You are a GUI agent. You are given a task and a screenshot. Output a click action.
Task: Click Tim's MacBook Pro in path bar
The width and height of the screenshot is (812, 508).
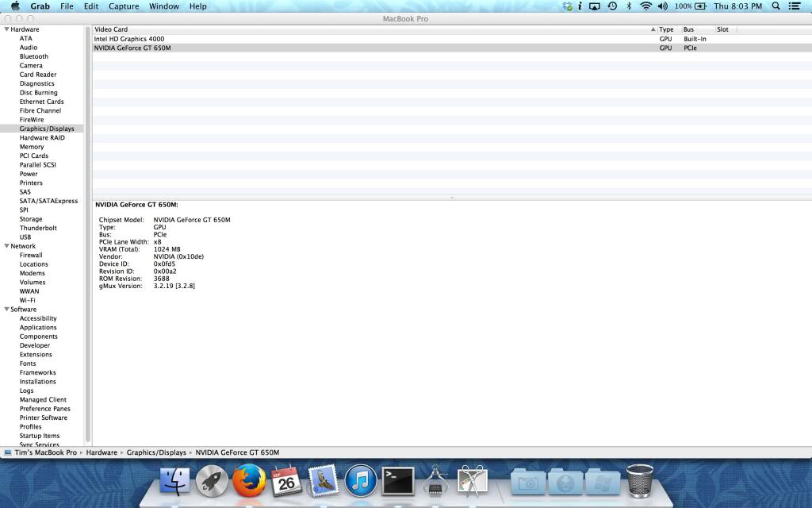[x=45, y=452]
